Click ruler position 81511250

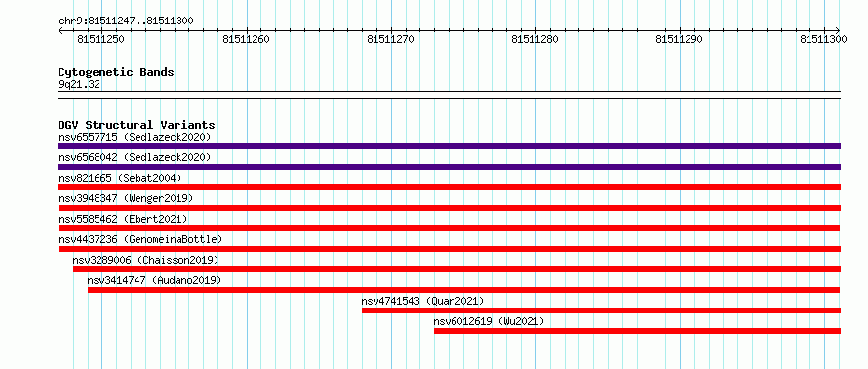pos(101,39)
